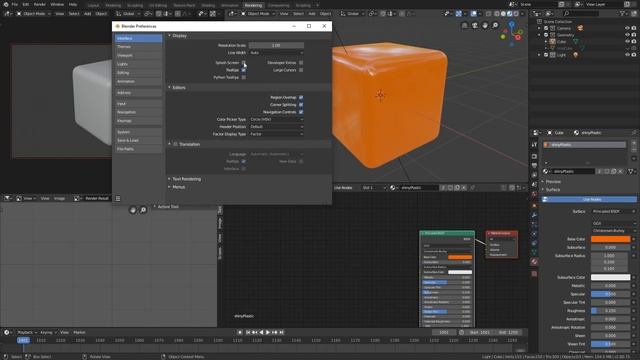
Task: Click the image editor pan hand icon
Action: tap(133, 210)
